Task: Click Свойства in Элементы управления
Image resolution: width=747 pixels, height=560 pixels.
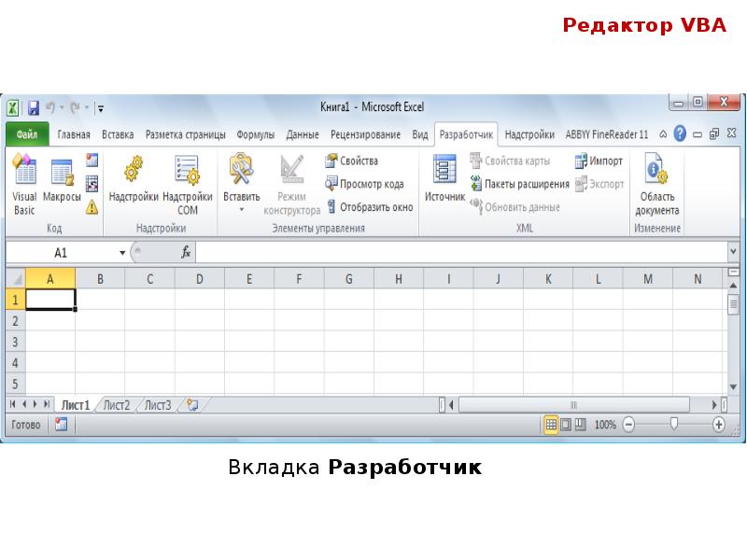Action: pos(357,161)
